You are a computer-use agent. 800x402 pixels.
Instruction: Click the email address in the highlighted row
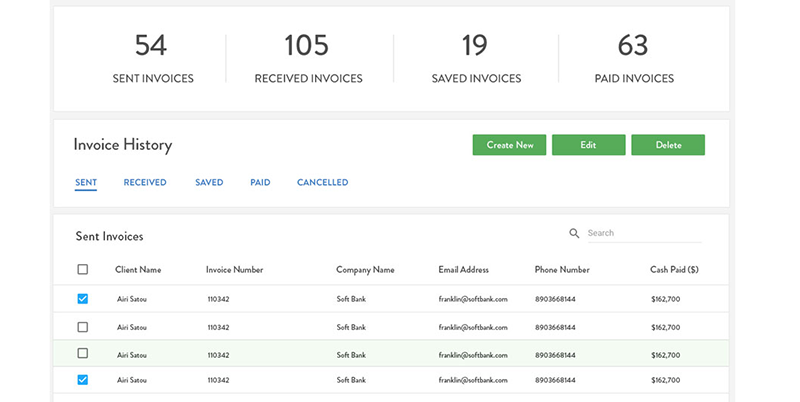pyautogui.click(x=473, y=354)
